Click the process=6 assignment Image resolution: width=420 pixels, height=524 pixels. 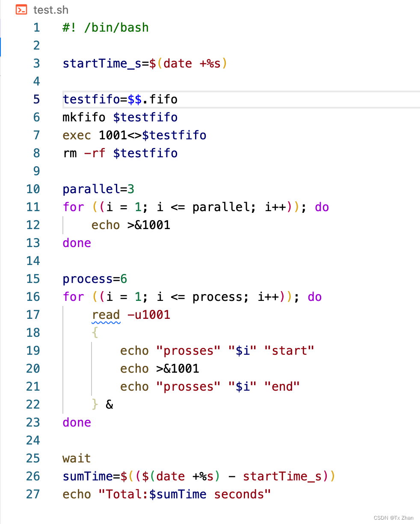(x=95, y=279)
